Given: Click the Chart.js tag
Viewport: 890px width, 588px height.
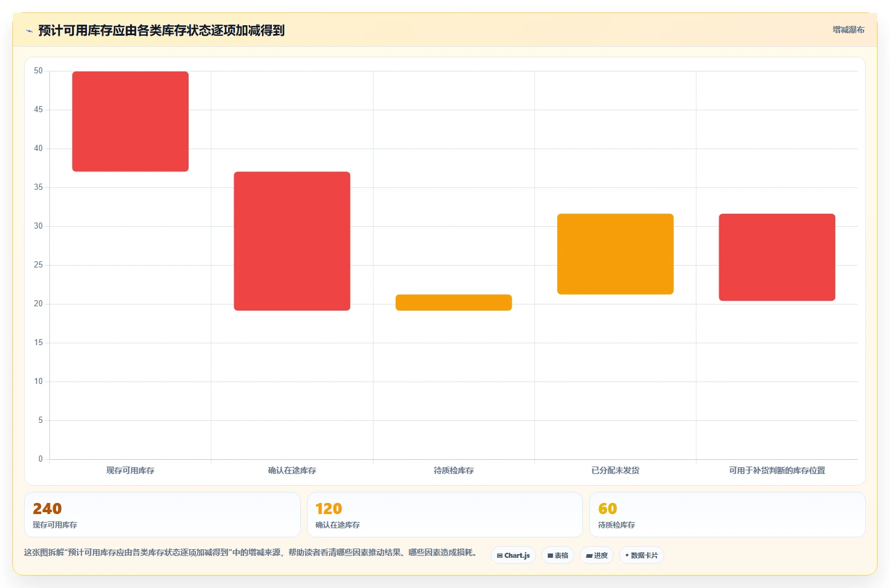Looking at the screenshot, I should [513, 555].
